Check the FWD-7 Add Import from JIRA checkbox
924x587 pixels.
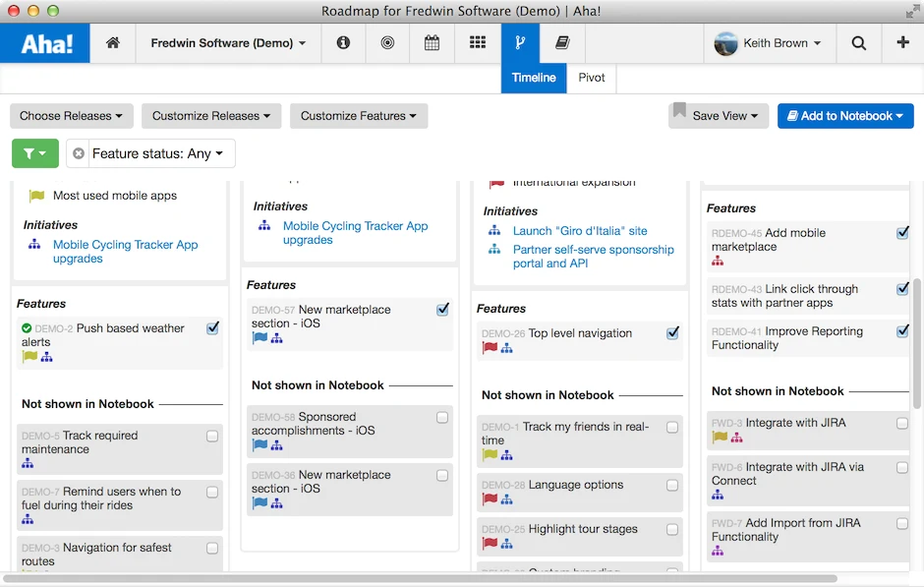pyautogui.click(x=901, y=523)
